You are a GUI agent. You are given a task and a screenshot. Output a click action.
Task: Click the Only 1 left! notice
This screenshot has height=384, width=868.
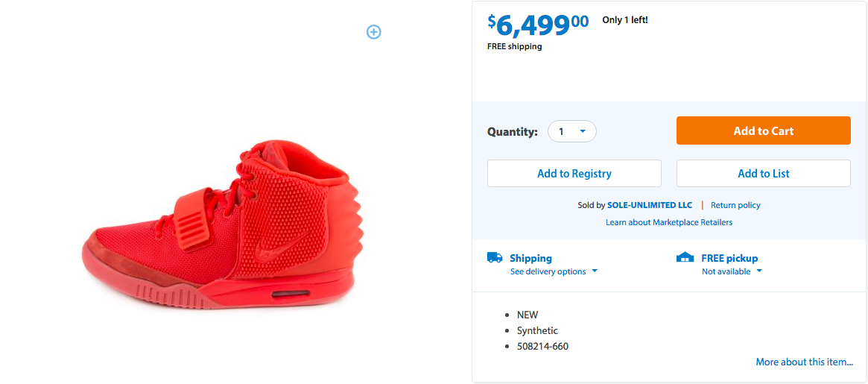[625, 20]
